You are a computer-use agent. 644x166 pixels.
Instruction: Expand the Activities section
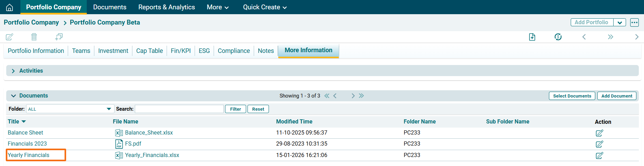(13, 71)
